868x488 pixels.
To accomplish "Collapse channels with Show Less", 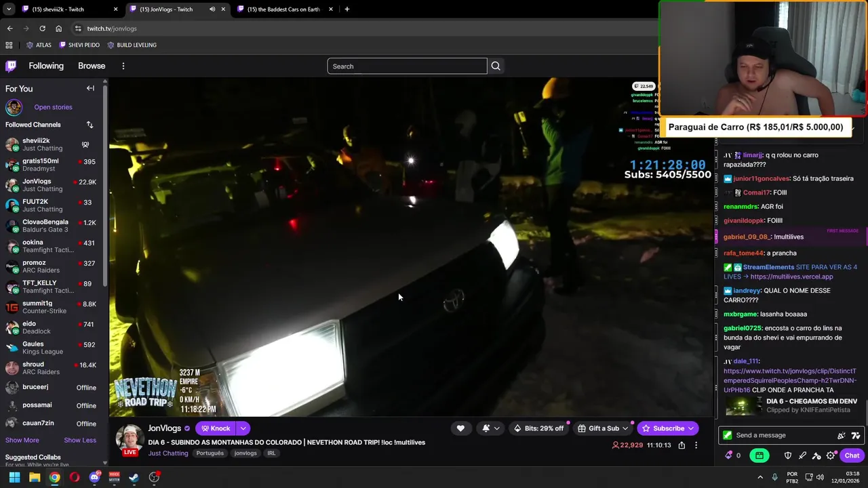I will coord(80,440).
